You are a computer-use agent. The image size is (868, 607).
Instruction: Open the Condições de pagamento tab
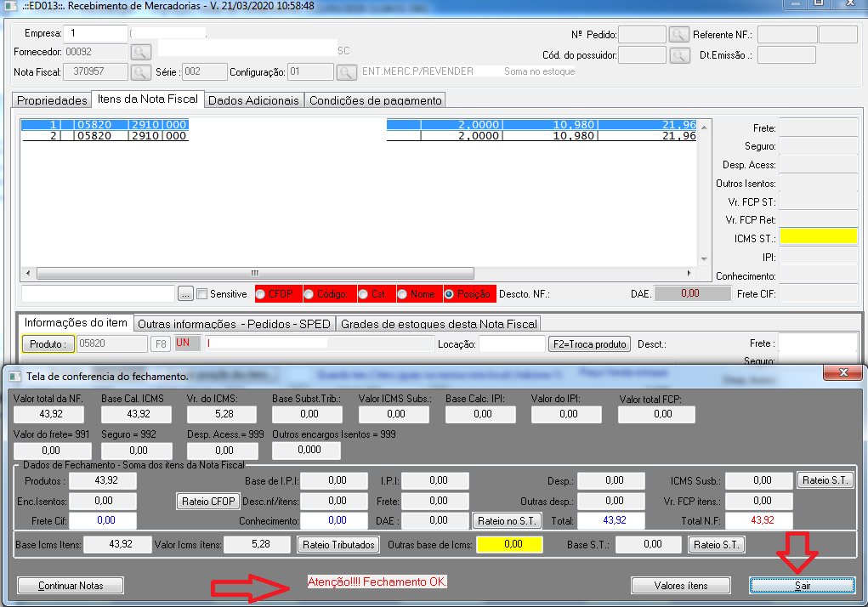375,100
